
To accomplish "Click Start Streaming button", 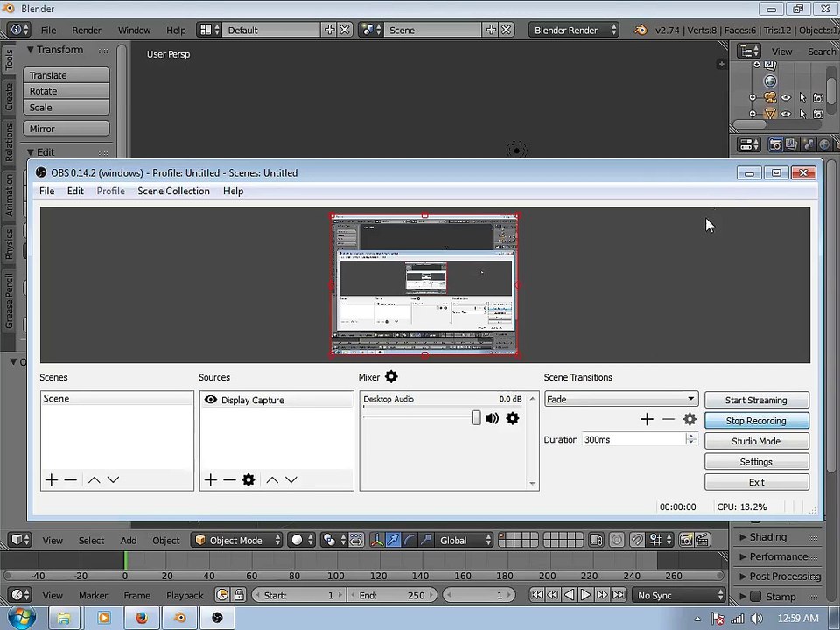I will (756, 400).
